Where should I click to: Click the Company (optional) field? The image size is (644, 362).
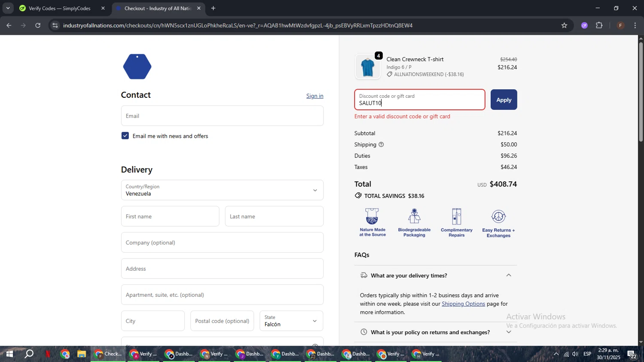coord(222,242)
